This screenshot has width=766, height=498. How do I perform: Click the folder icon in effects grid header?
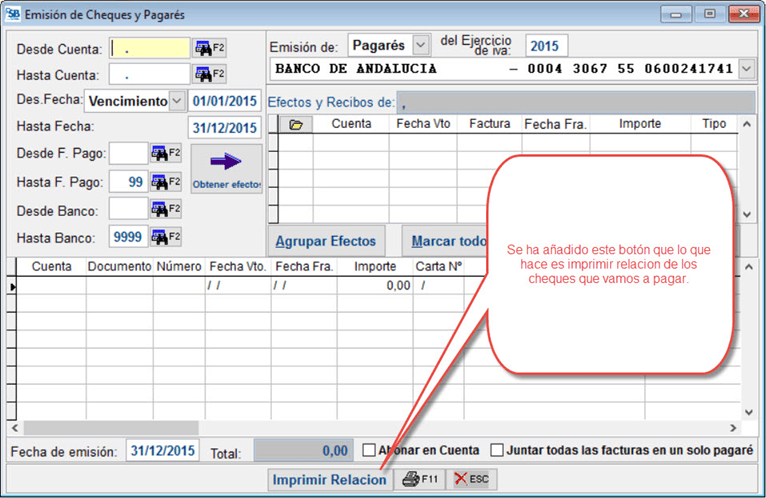pyautogui.click(x=296, y=125)
